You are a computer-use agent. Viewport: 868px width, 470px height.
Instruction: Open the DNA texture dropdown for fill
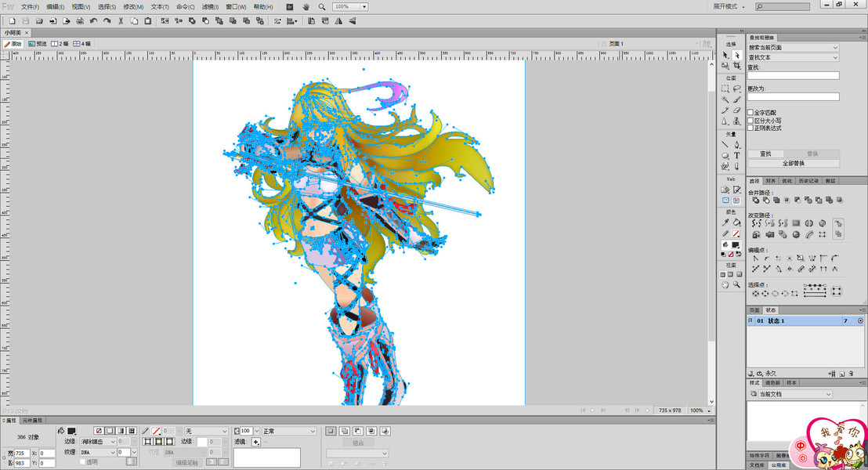pyautogui.click(x=97, y=452)
